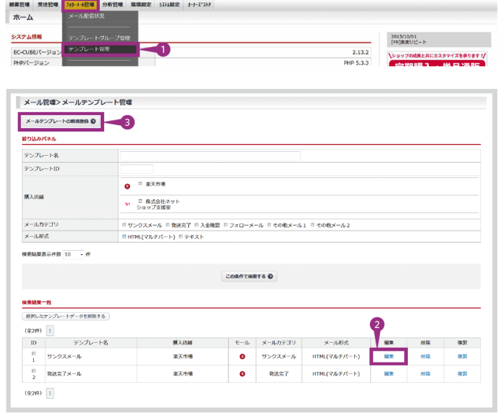Click 編集 link for サンクスメール

pos(388,357)
